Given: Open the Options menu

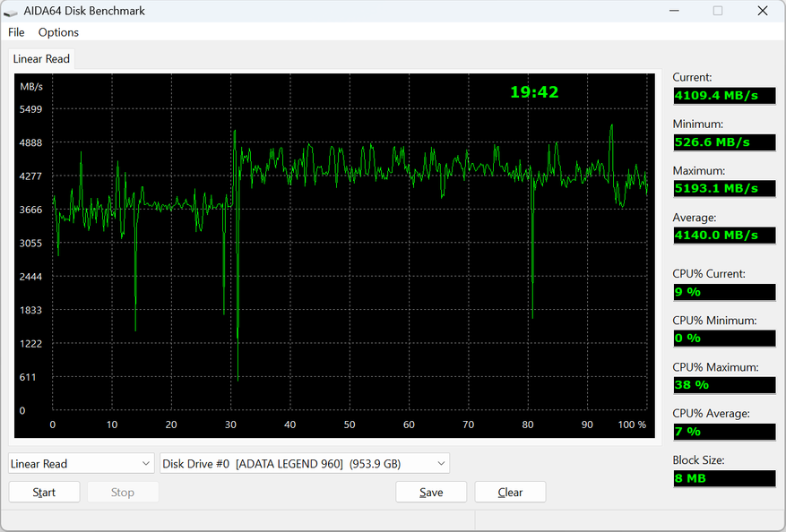Looking at the screenshot, I should (58, 32).
